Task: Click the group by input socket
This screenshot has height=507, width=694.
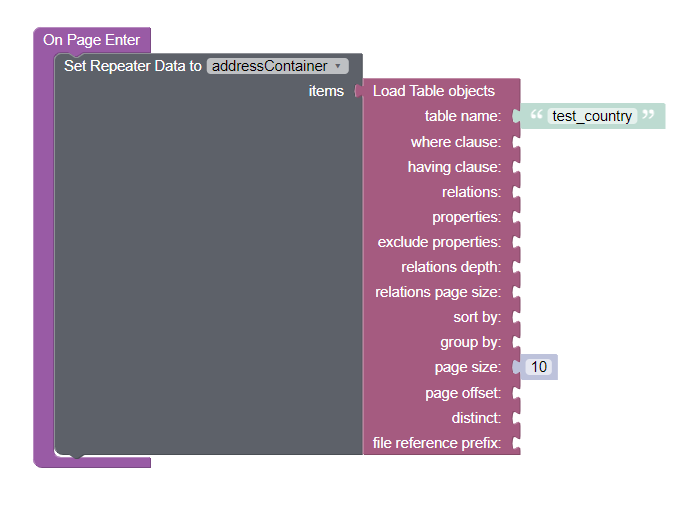Action: point(516,342)
